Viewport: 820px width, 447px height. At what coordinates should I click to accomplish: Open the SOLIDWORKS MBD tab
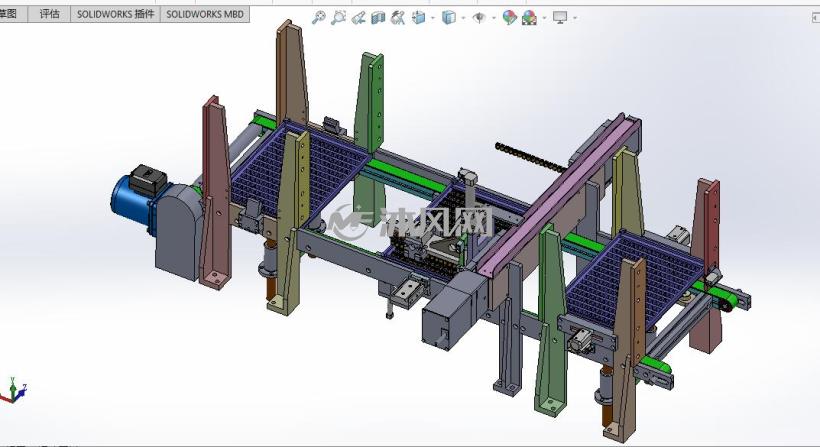205,14
